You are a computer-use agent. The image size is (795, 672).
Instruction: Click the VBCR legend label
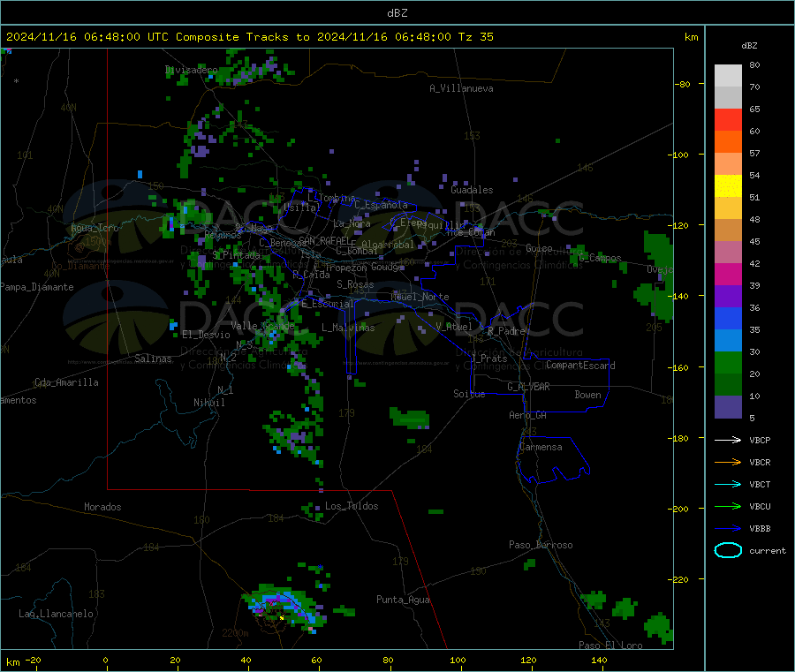[x=760, y=462]
